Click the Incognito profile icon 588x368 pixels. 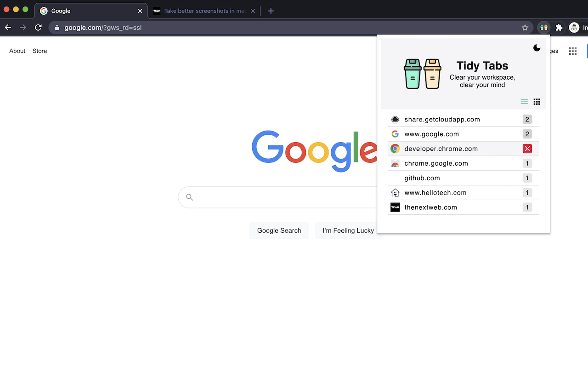point(574,28)
